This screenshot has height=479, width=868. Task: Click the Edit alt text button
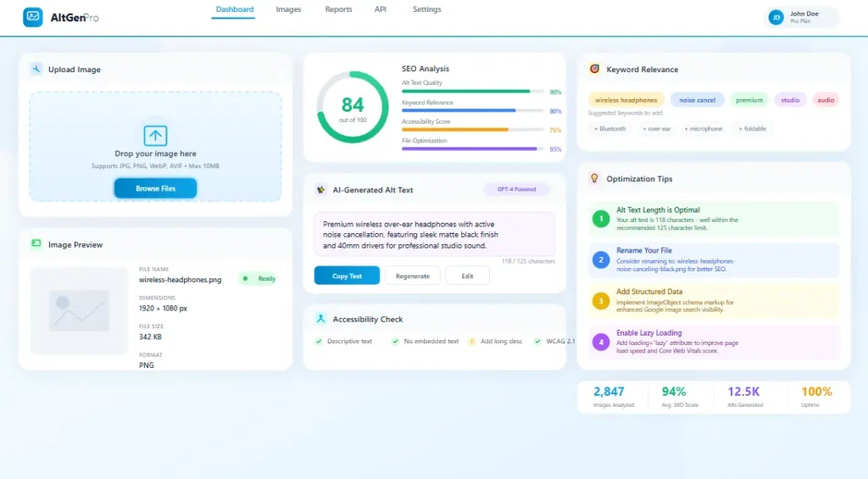coord(467,276)
